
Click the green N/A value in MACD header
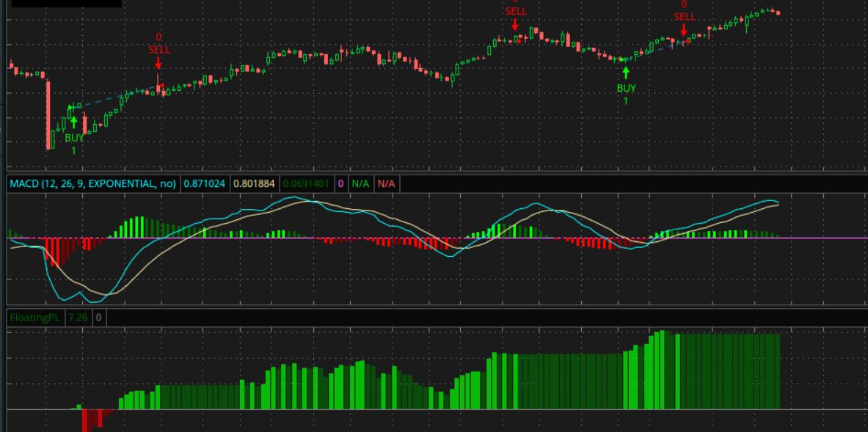tap(360, 183)
